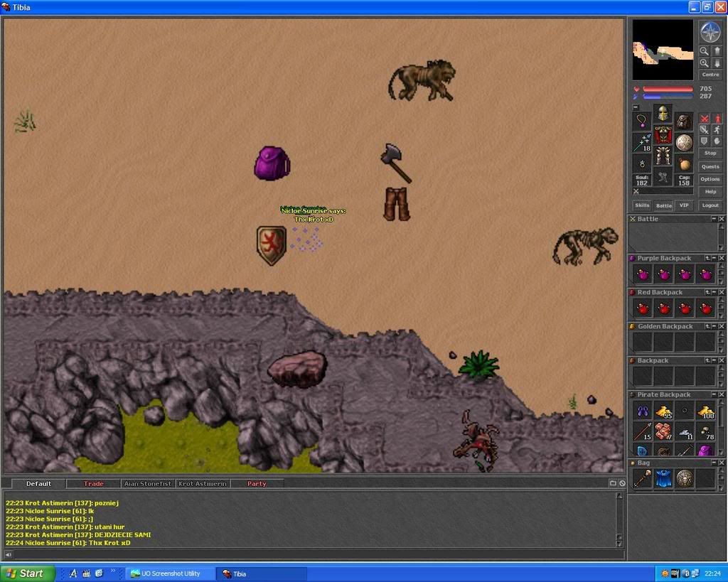Click the minimap view

663,50
